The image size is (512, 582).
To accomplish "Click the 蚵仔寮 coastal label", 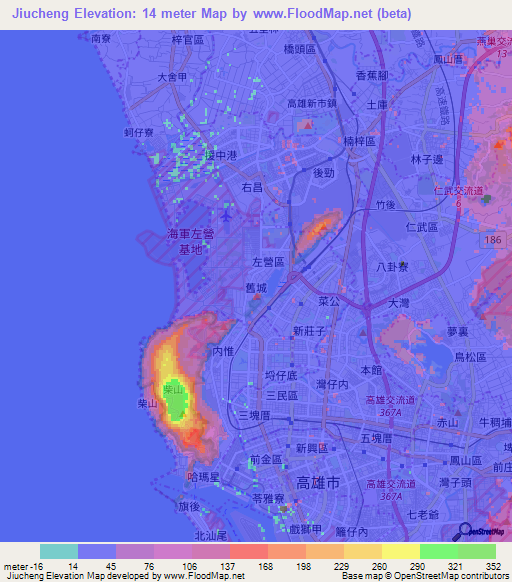I will click(x=138, y=133).
